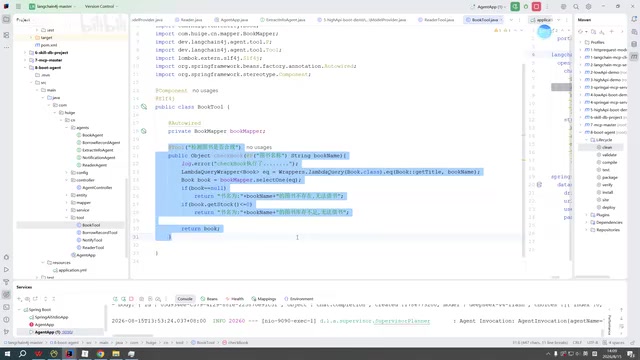
Task: Switch to the ExtractInfoAgent.java editor tab
Action: 283,20
